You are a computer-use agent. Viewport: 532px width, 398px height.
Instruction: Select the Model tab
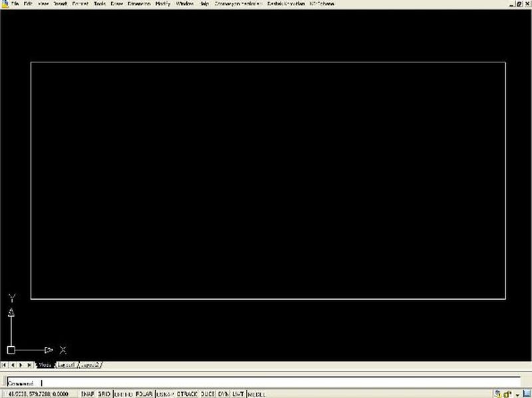[x=45, y=365]
